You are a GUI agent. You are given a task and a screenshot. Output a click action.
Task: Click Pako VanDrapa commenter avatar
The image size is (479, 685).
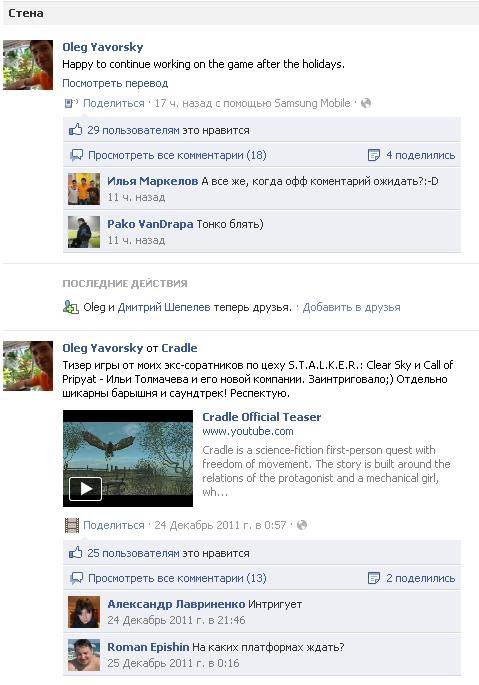point(84,232)
